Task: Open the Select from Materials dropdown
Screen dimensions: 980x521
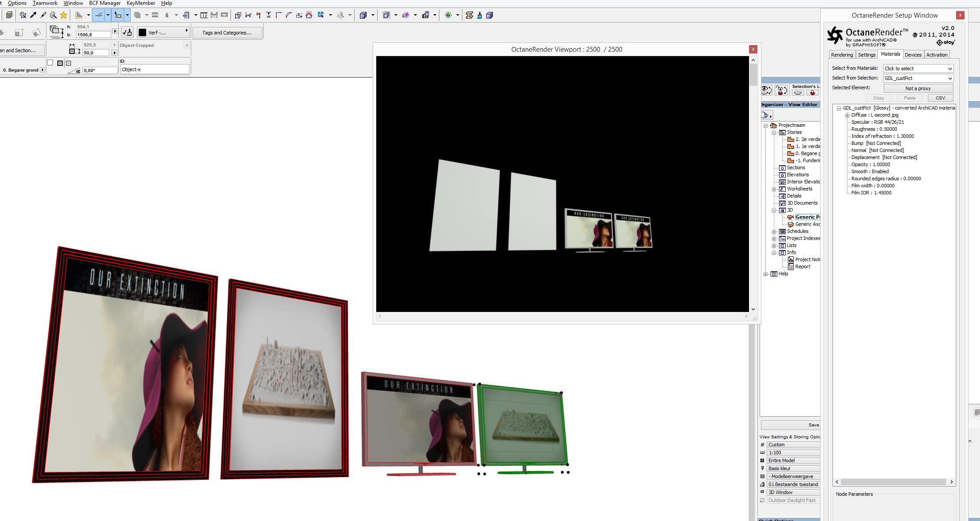Action: point(918,68)
